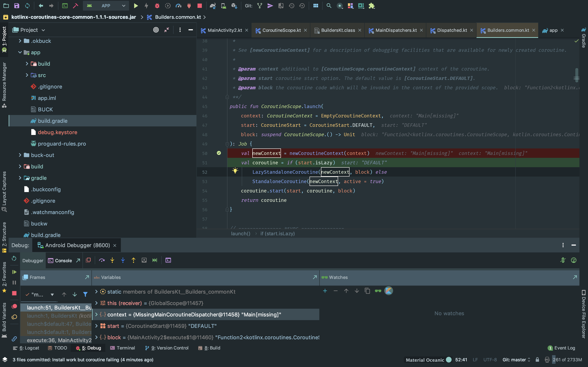588x367 pixels.
Task: Toggle the frames filter funnel icon
Action: coord(85,294)
